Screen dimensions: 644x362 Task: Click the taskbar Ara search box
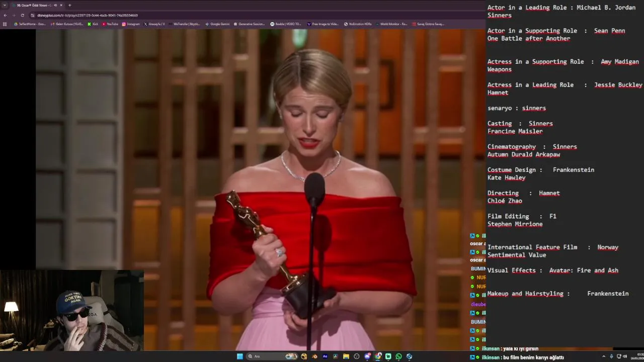click(272, 356)
